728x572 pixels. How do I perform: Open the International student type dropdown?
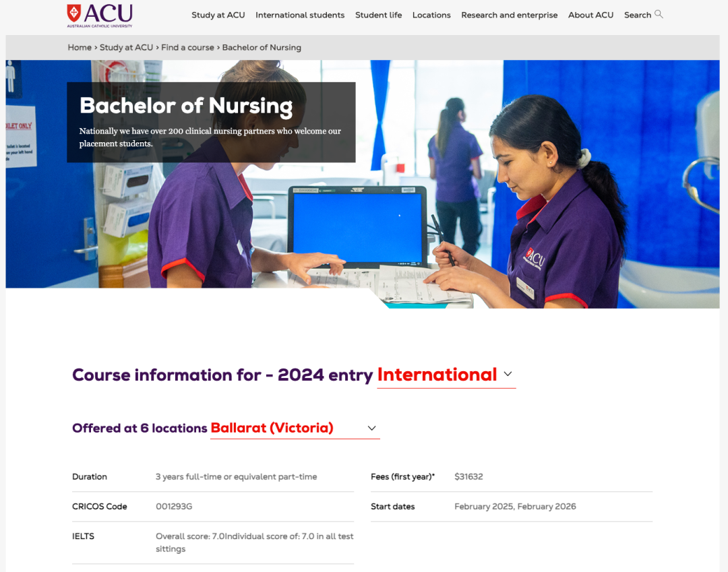tap(446, 375)
